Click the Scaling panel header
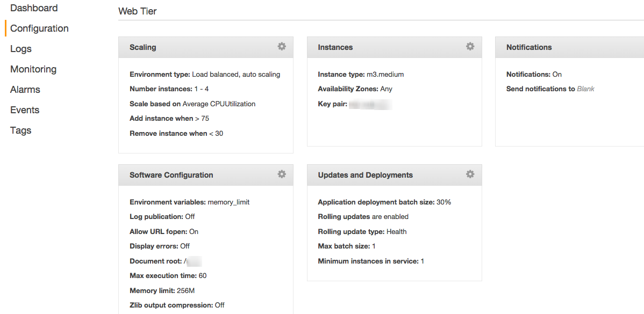This screenshot has width=644, height=314. tap(206, 47)
